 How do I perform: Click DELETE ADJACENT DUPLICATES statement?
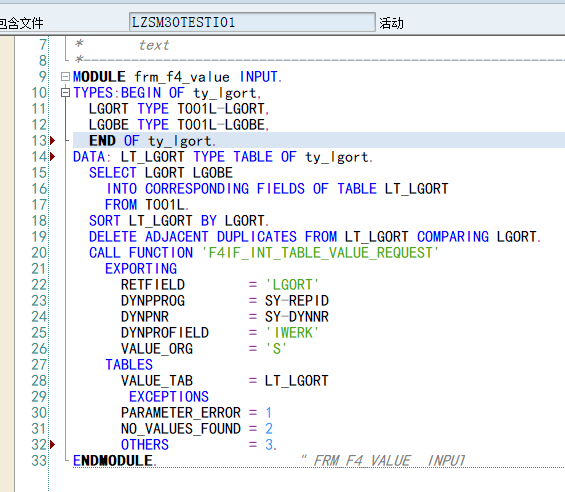tap(315, 237)
